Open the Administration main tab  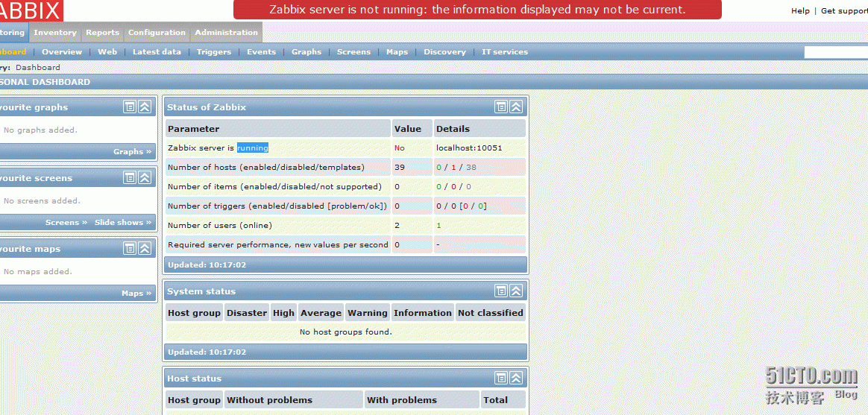coord(227,33)
